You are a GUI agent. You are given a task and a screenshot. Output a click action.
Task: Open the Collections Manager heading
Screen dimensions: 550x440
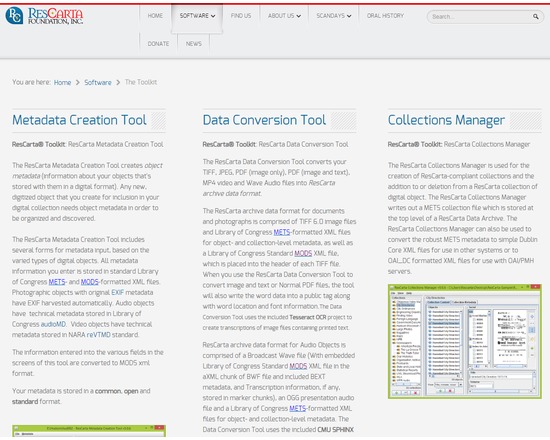[x=446, y=120]
